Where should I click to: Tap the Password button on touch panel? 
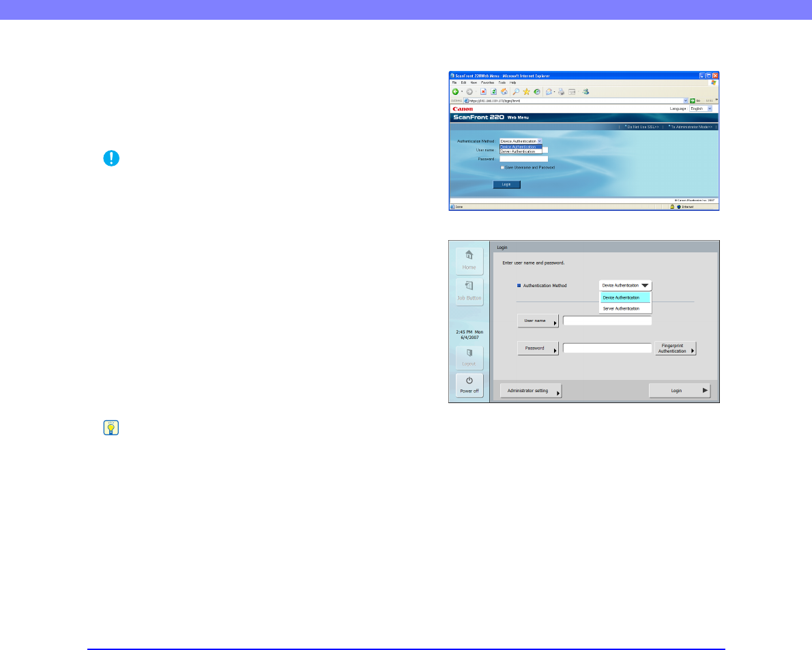click(538, 349)
